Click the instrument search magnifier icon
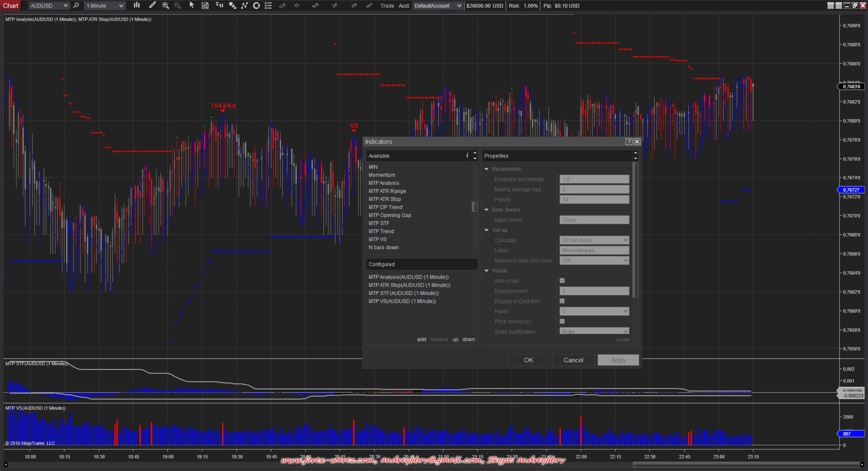 point(76,5)
